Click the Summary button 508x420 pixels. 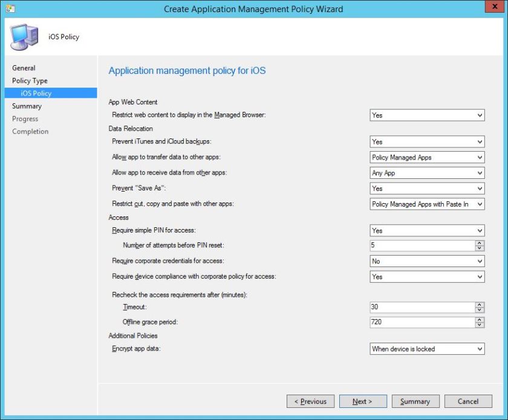coord(415,401)
